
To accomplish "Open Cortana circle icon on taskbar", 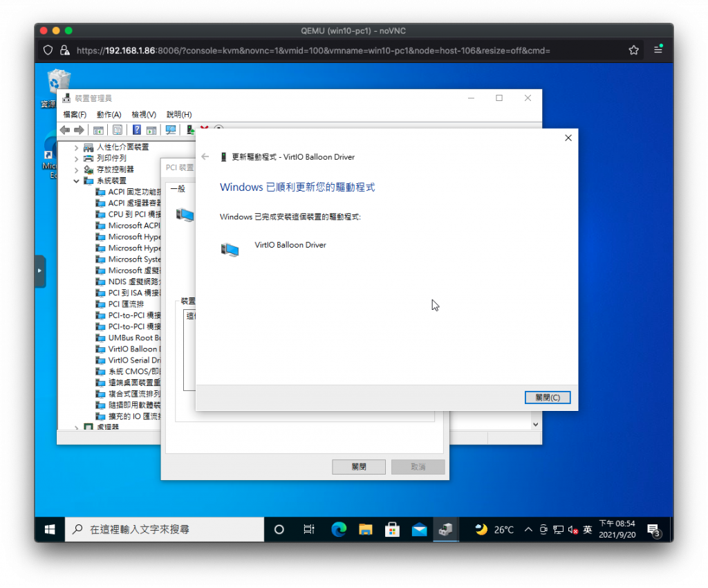I will coord(279,529).
